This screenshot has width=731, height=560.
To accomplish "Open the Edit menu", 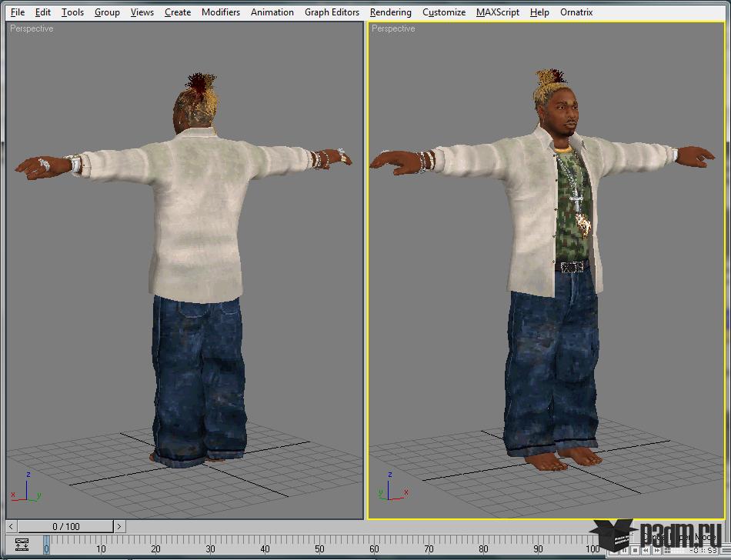I will tap(43, 12).
